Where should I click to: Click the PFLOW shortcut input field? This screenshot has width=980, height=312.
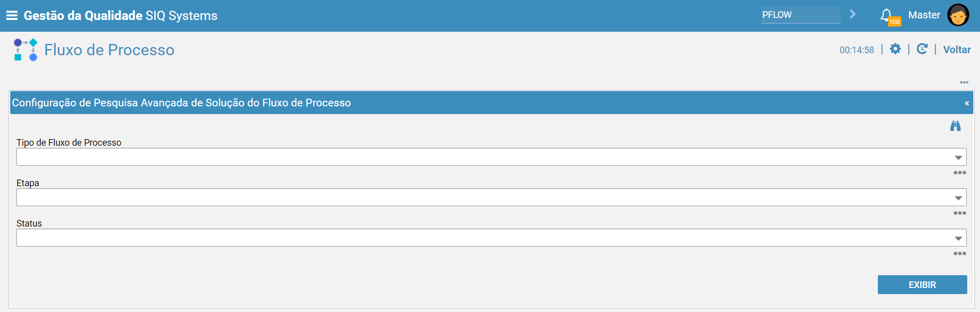coord(801,15)
